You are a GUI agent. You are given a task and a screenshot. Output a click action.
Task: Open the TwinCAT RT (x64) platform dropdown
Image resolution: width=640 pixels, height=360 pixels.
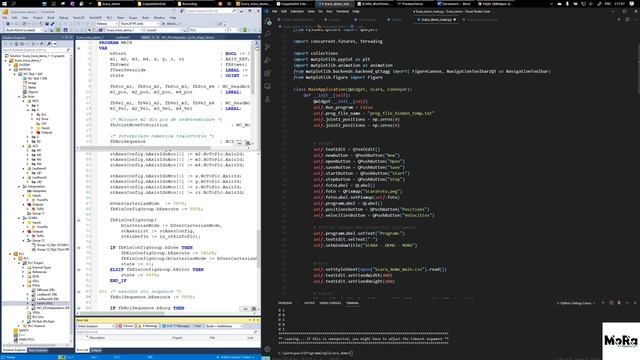(139, 24)
